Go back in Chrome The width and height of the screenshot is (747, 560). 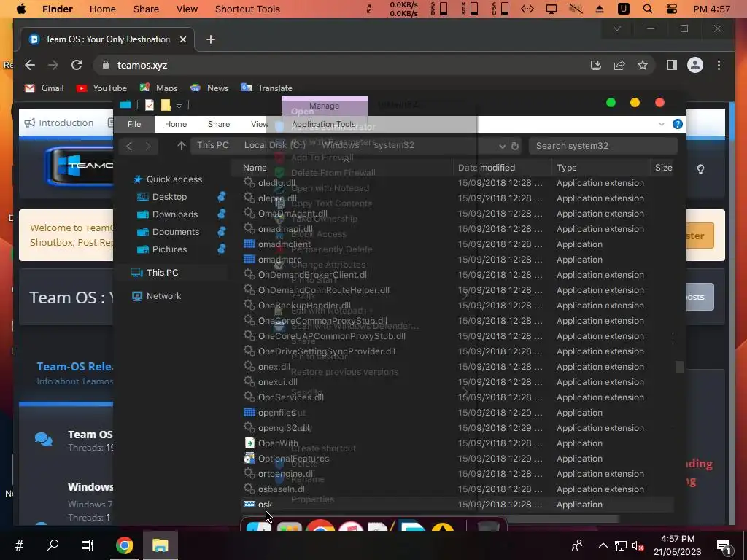(x=30, y=65)
